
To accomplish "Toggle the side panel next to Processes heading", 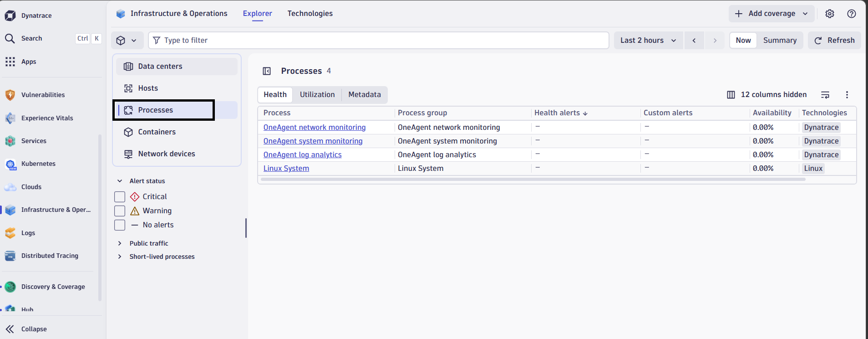I will 267,71.
